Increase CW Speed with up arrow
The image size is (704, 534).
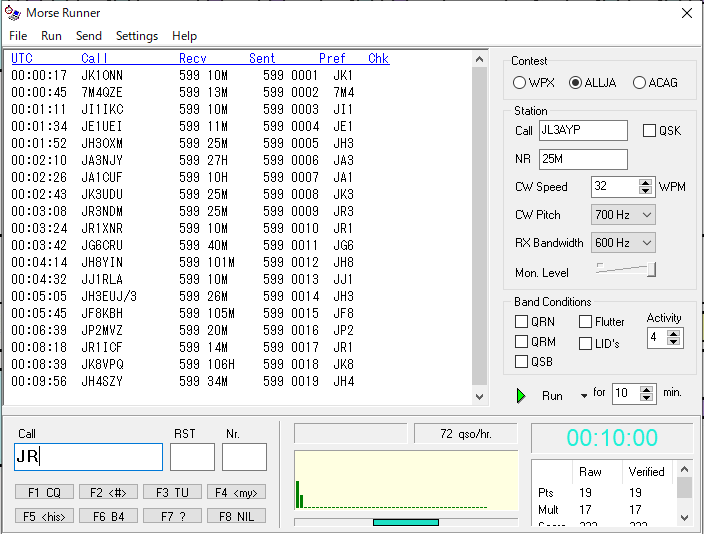point(646,182)
